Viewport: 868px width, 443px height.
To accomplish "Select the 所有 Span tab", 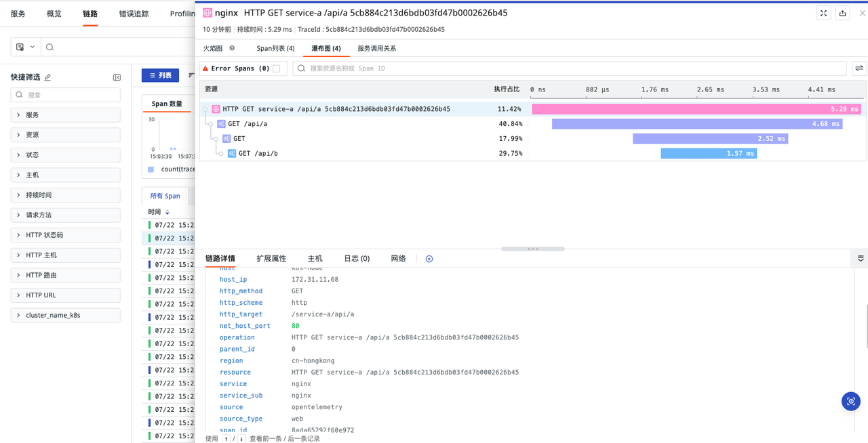I will 165,196.
